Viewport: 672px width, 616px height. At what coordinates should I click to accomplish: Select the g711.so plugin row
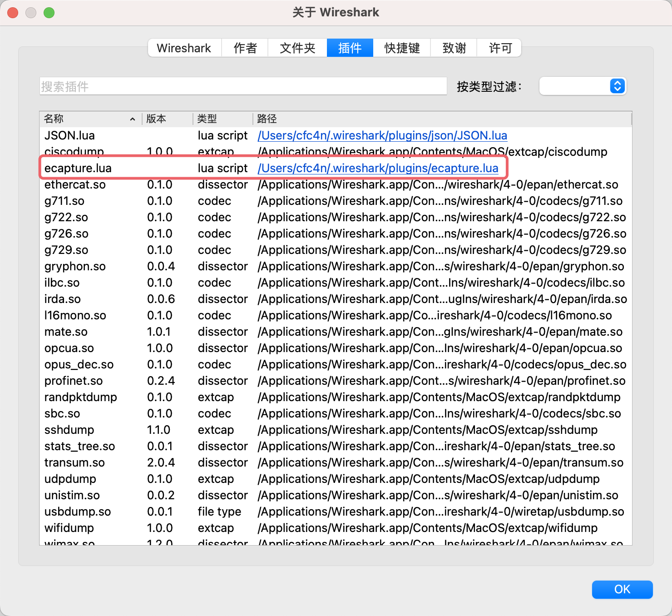(336, 201)
